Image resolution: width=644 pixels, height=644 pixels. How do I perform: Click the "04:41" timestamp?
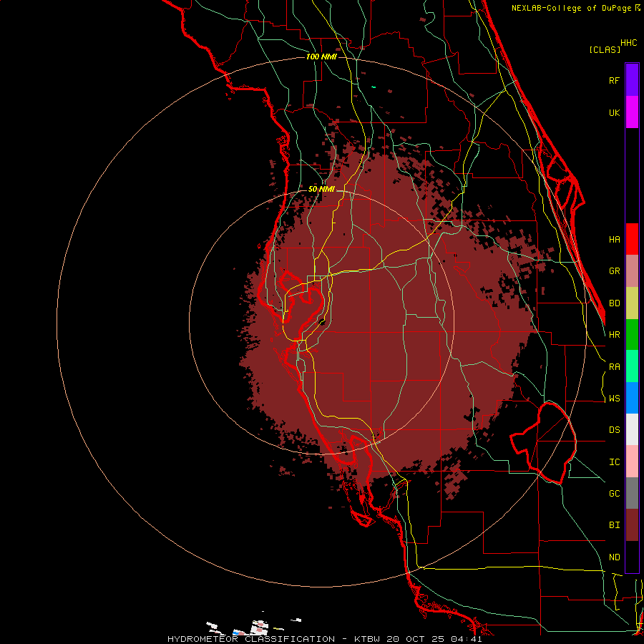(x=467, y=639)
